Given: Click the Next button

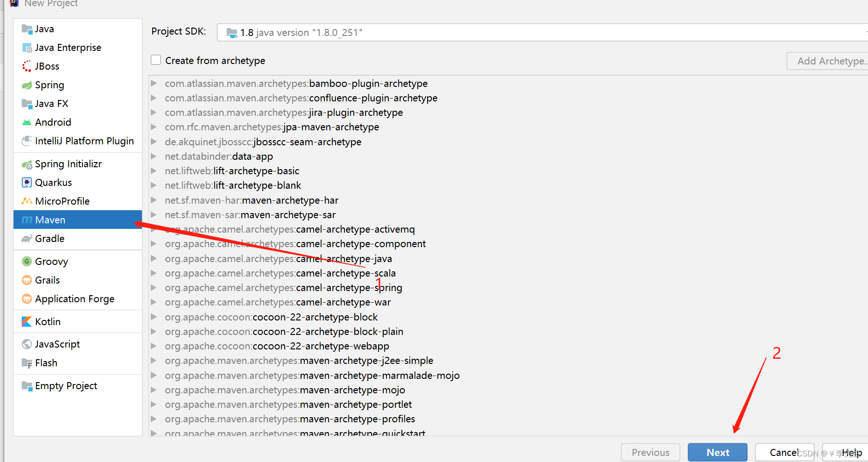Looking at the screenshot, I should 718,452.
